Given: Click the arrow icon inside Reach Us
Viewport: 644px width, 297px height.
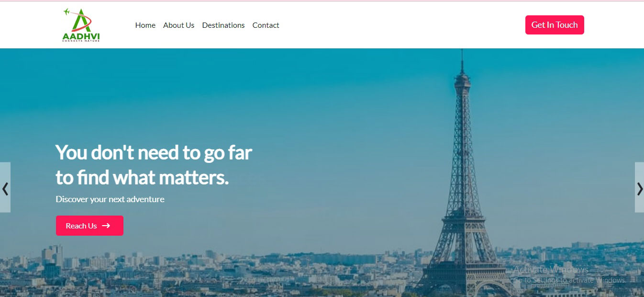Looking at the screenshot, I should click(x=106, y=226).
